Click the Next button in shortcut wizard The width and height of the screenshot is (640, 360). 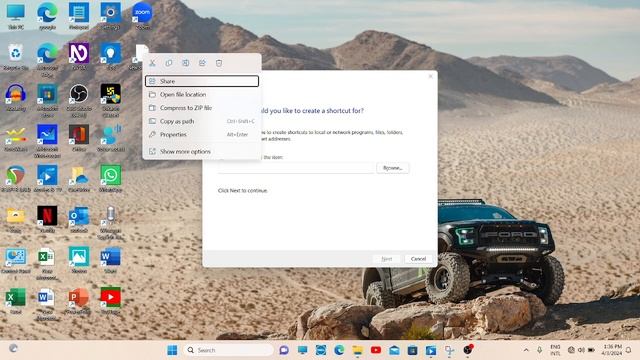pyautogui.click(x=387, y=259)
